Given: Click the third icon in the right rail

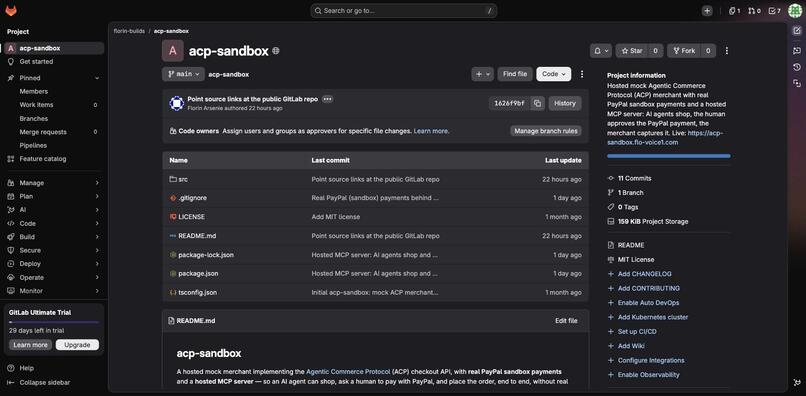Looking at the screenshot, I should pos(797,67).
